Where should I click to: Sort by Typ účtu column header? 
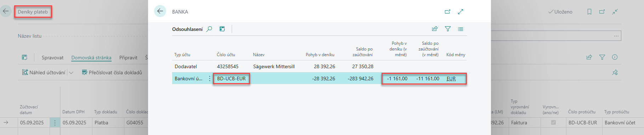(x=182, y=55)
